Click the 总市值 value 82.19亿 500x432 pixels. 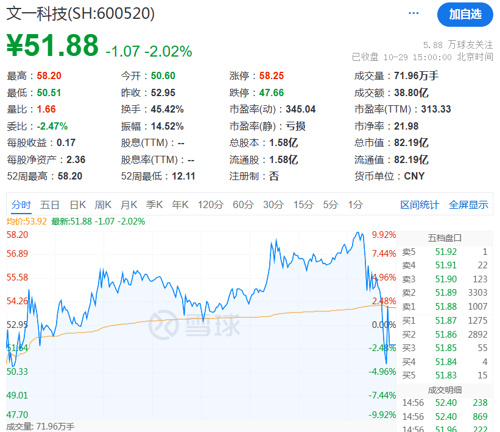(x=411, y=143)
